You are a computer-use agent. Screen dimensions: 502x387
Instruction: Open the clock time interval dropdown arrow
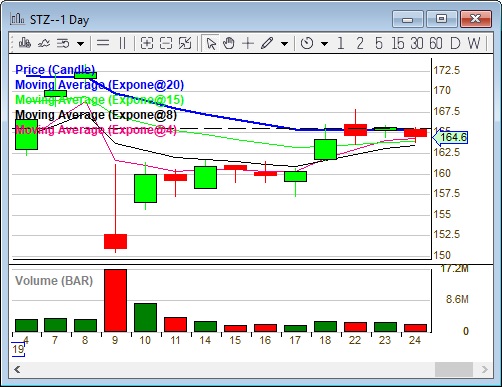point(324,44)
